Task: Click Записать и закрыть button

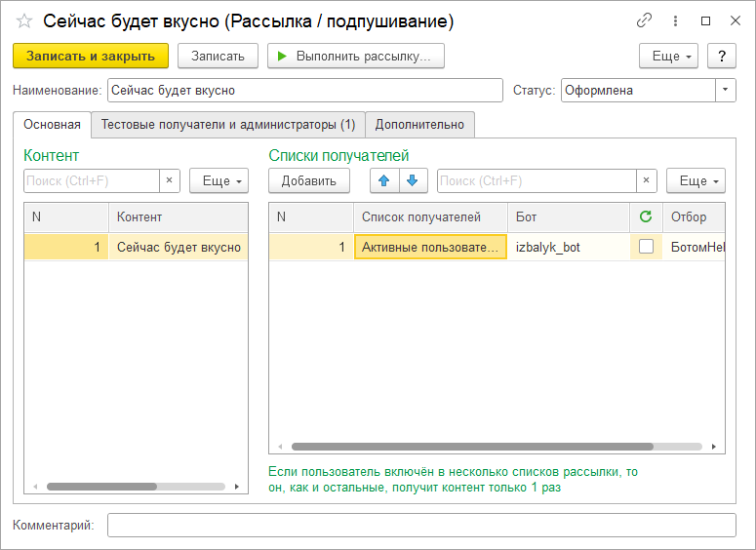Action: (91, 56)
